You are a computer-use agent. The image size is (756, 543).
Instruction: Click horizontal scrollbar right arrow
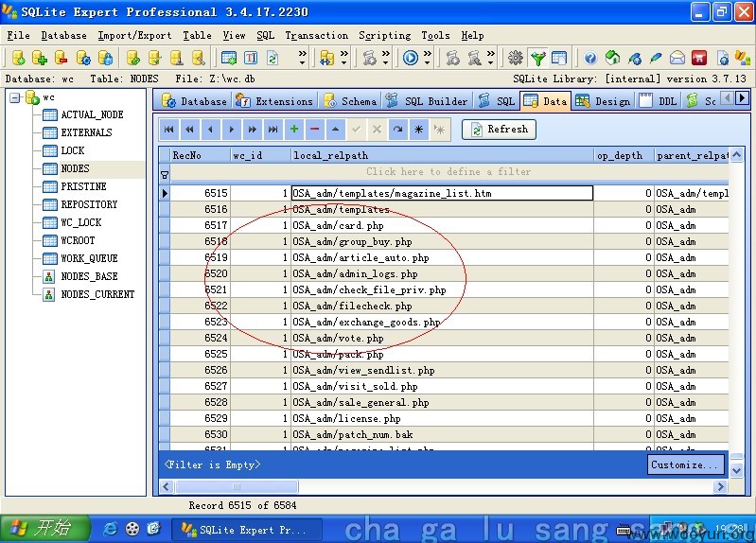tap(720, 486)
